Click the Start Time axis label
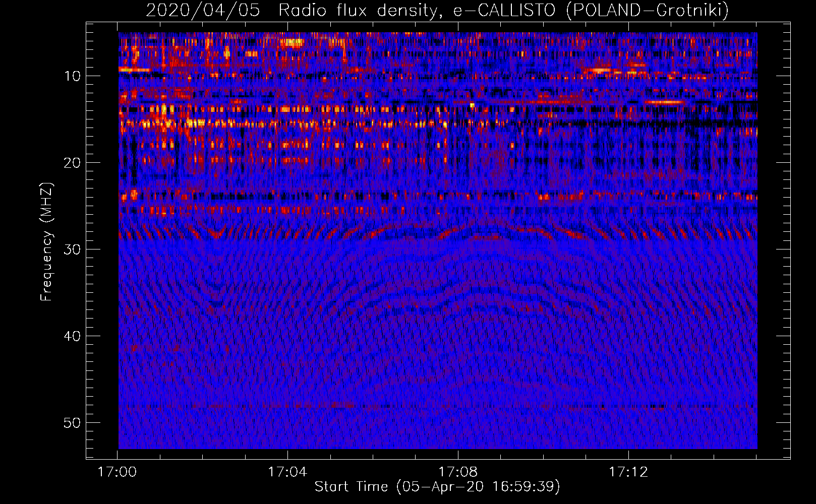Viewport: 816px width, 504px height. pos(437,487)
